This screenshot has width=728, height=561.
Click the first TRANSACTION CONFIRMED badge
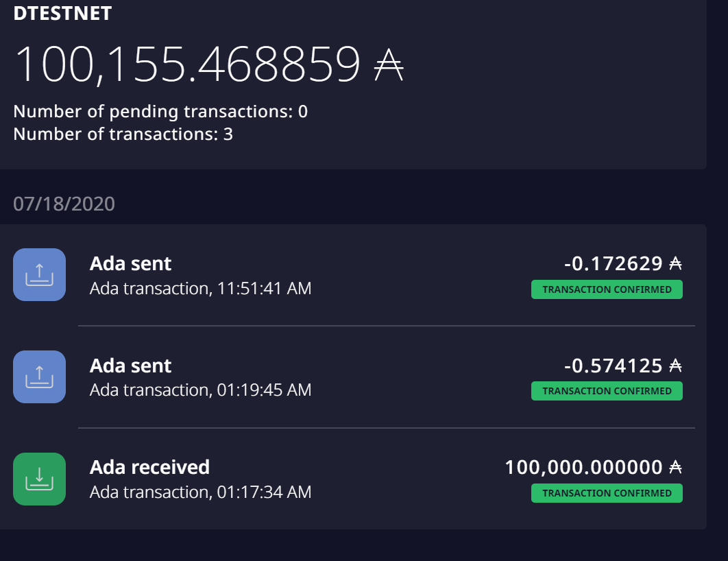point(607,289)
